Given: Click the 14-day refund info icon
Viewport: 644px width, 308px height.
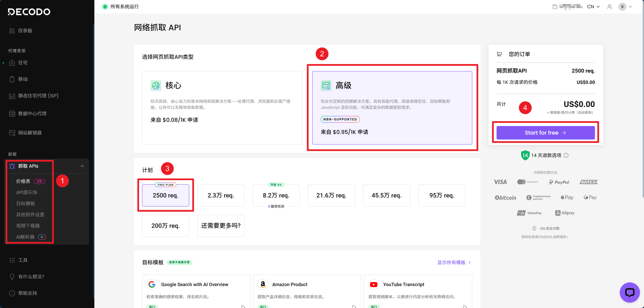Looking at the screenshot, I should tap(566, 155).
